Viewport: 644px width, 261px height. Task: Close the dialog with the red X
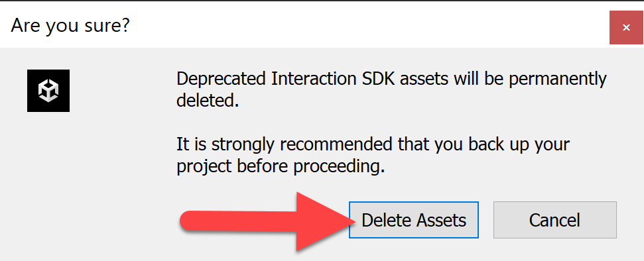[626, 28]
